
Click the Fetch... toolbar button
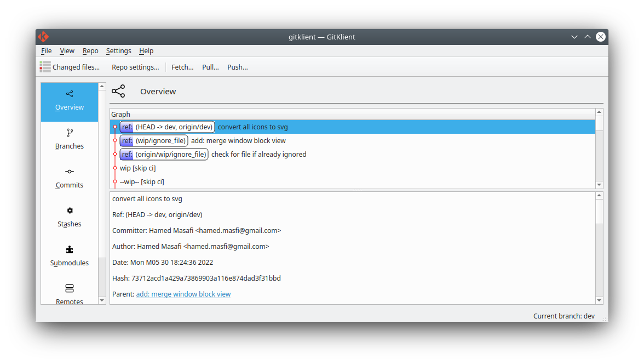click(x=182, y=67)
